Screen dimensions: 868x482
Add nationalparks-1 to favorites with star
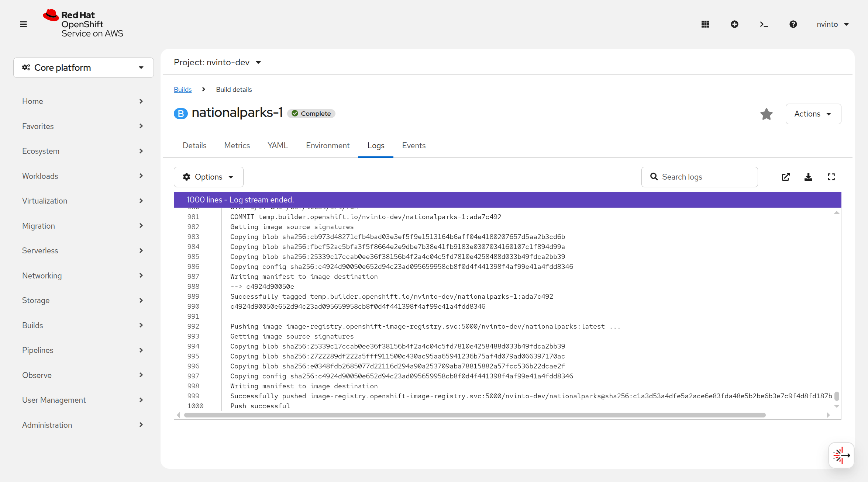(x=767, y=114)
